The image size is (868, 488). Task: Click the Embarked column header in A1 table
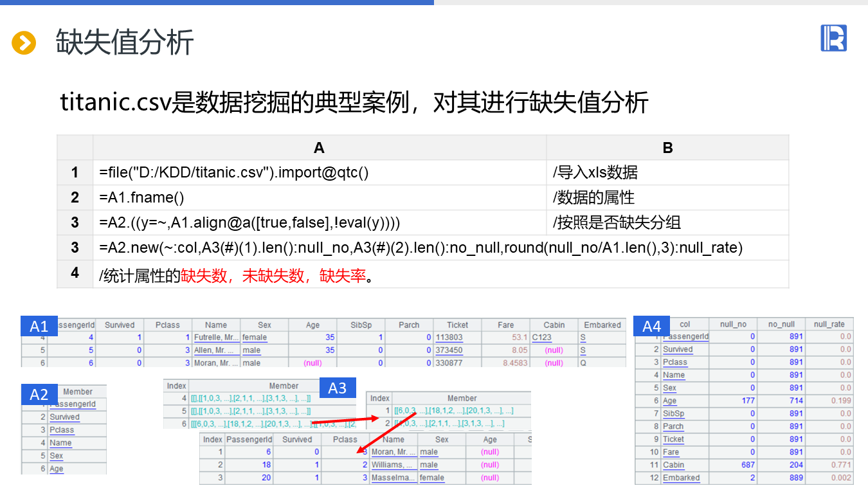(x=602, y=325)
